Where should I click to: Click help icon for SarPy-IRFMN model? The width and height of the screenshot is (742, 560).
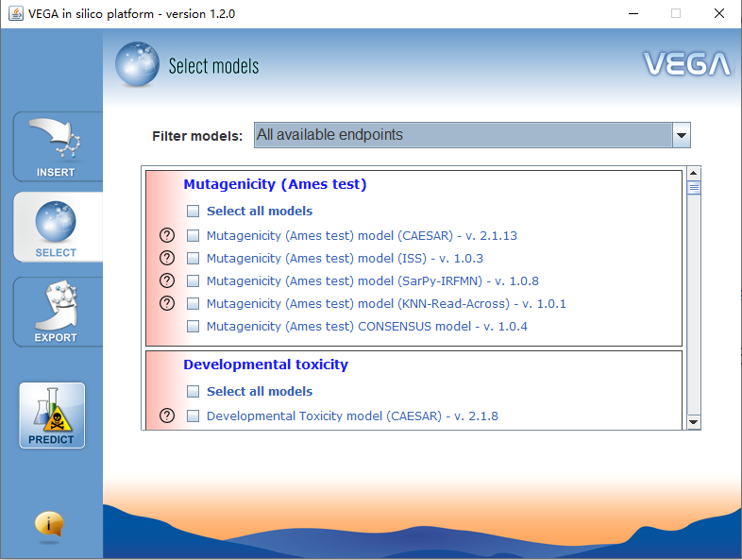[168, 281]
